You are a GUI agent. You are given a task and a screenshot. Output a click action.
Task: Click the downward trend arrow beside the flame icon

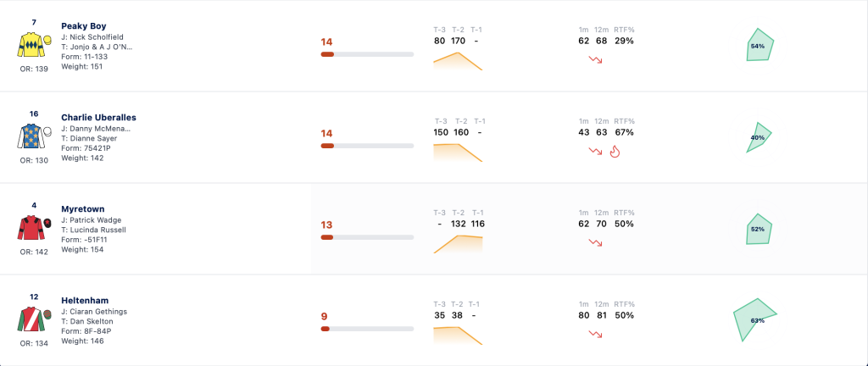click(596, 151)
